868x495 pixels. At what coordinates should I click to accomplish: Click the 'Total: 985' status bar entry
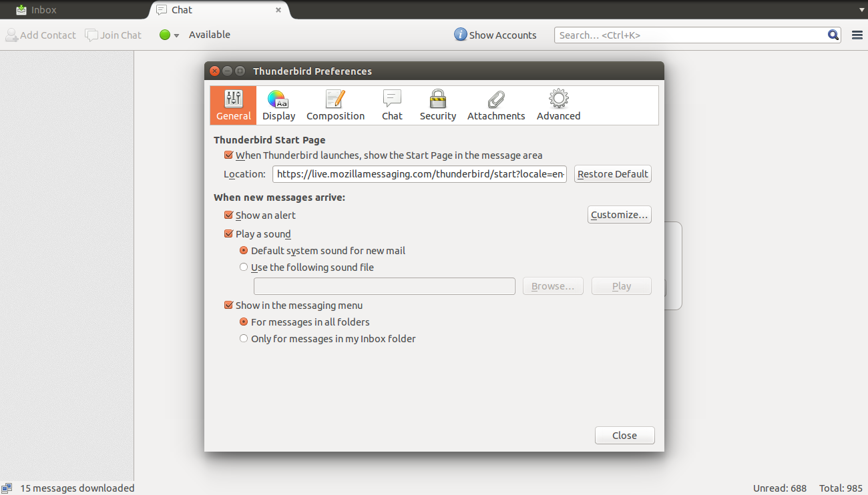841,488
